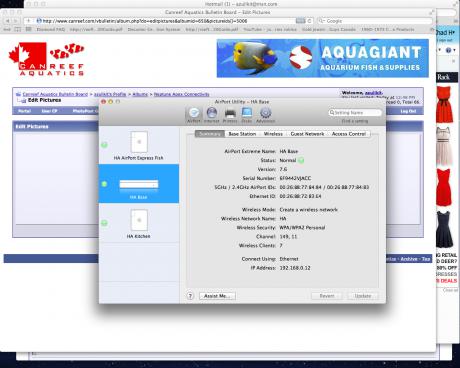Open the Advanced gear toolbar pane

click(x=265, y=115)
